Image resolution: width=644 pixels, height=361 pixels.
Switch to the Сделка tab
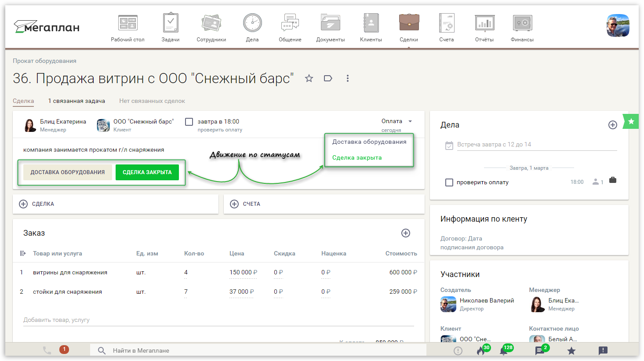coord(23,101)
